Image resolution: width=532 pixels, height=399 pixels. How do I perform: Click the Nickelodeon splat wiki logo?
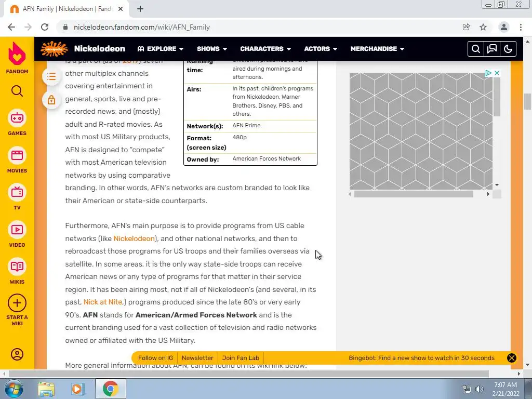54,49
